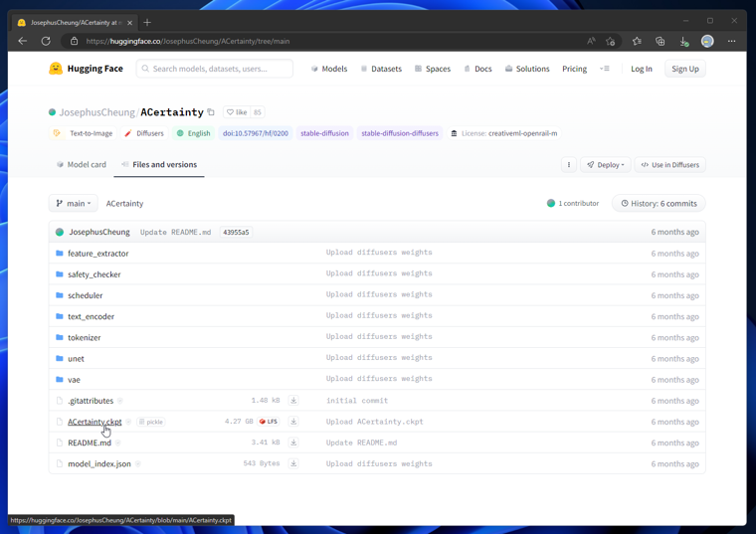
Task: Open Docs in the navigation
Action: click(x=477, y=69)
